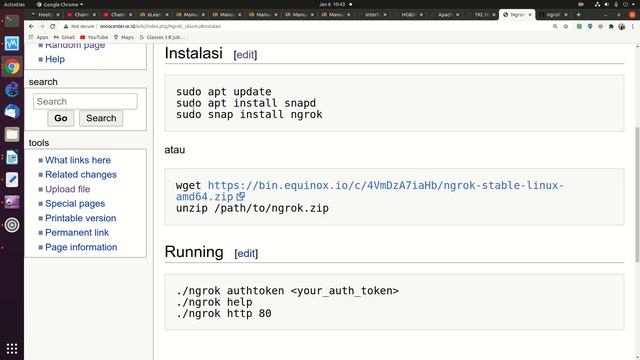This screenshot has height=360, width=640.
Task: Go back to the previous page
Action: 31,26
